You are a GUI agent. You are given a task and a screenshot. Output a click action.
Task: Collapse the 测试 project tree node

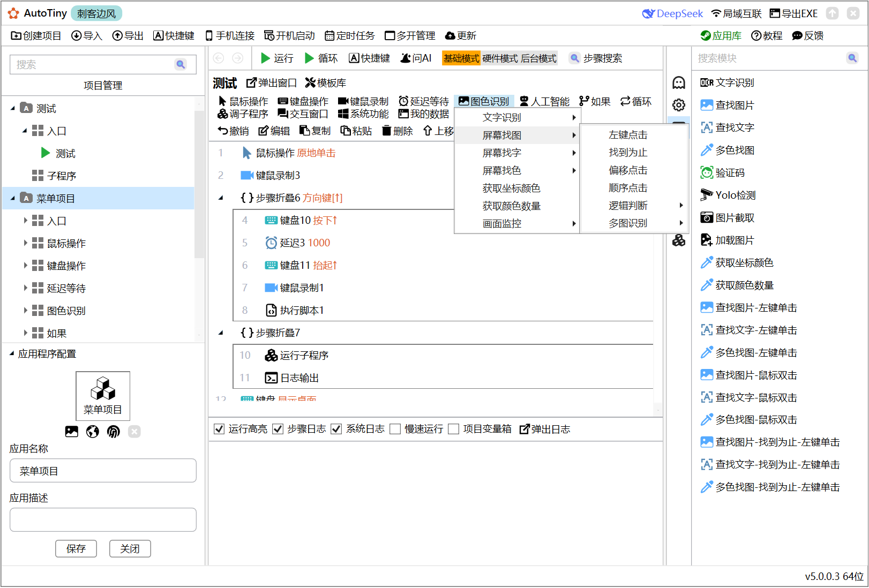pos(13,108)
